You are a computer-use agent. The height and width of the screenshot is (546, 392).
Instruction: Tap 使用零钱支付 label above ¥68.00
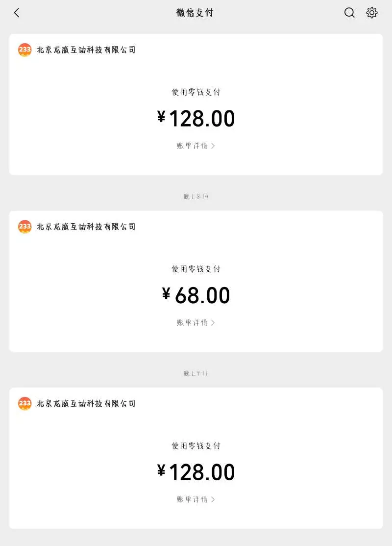(x=196, y=269)
